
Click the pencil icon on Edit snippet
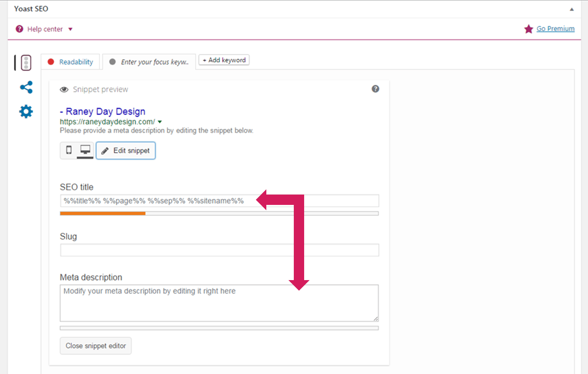pos(105,151)
